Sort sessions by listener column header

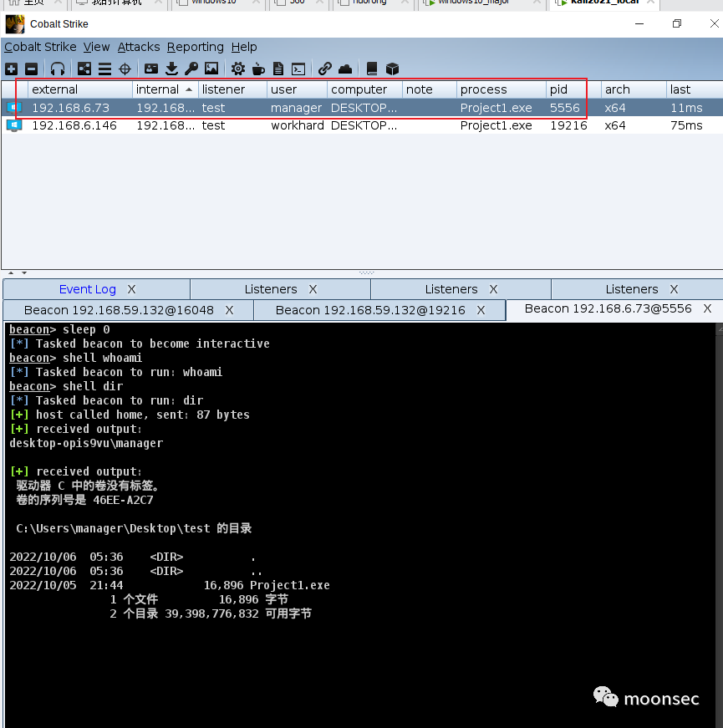click(x=232, y=89)
